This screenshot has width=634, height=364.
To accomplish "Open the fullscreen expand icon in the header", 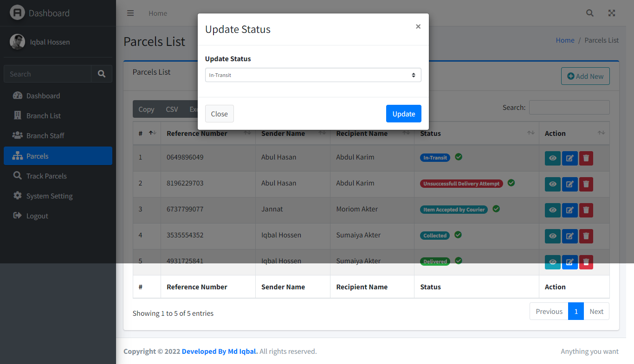I will pyautogui.click(x=611, y=13).
